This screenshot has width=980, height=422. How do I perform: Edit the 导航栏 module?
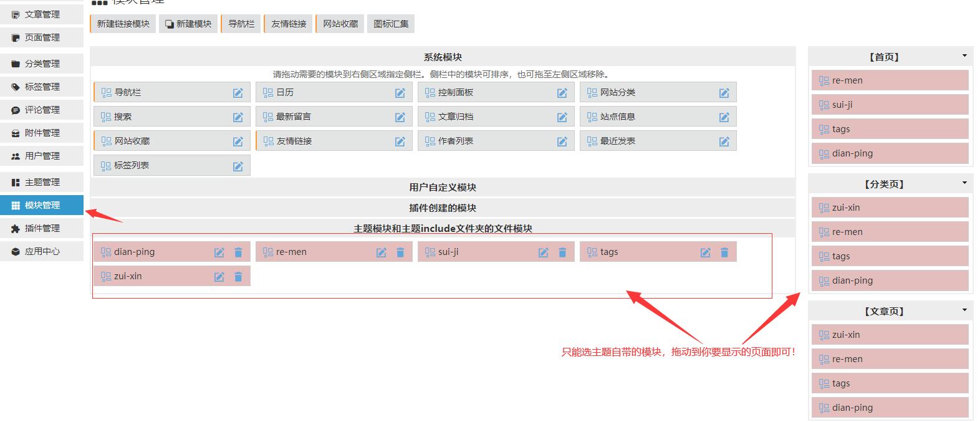coord(238,93)
